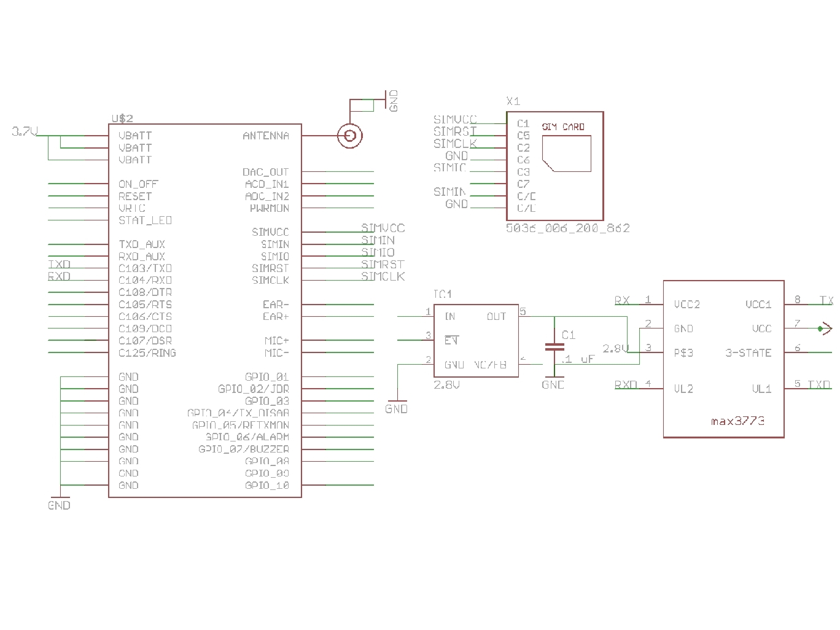The image size is (840, 630).
Task: Select the RX net label at max3773 pin 1
Action: (623, 300)
